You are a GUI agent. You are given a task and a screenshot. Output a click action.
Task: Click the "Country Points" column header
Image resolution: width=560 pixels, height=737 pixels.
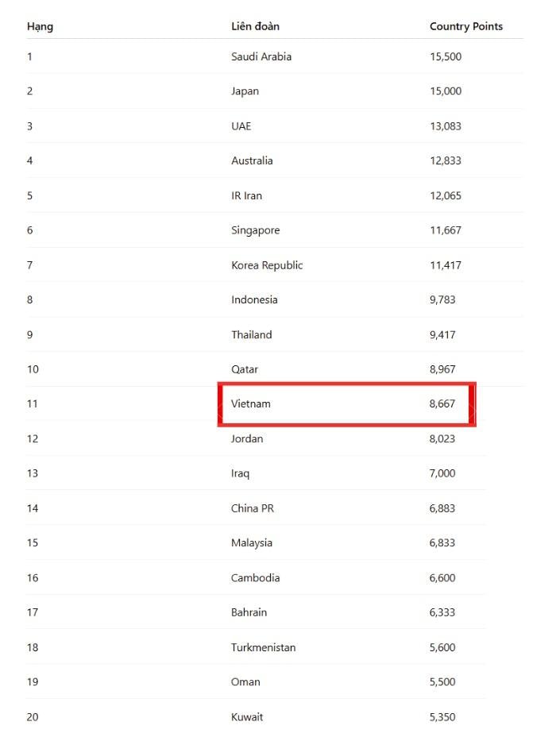coord(465,26)
